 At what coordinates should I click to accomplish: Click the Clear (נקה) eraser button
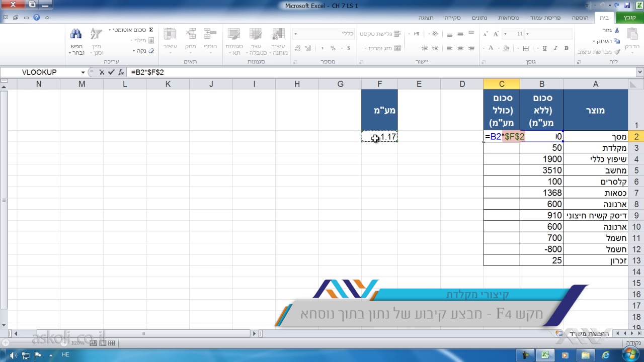144,51
